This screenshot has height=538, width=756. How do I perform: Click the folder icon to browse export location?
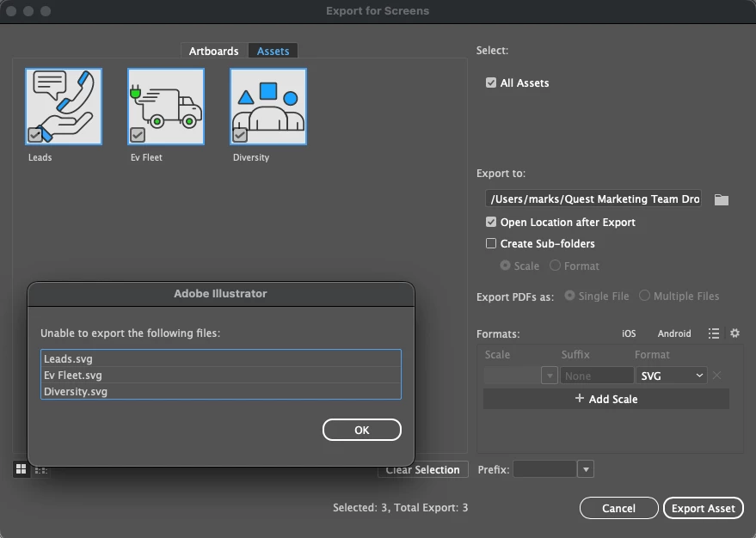coord(722,199)
